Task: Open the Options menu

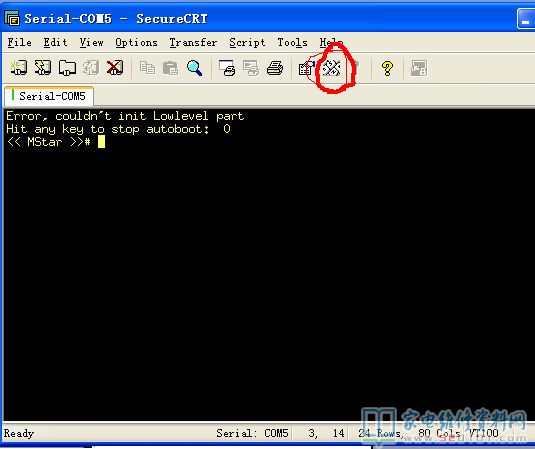Action: point(136,43)
